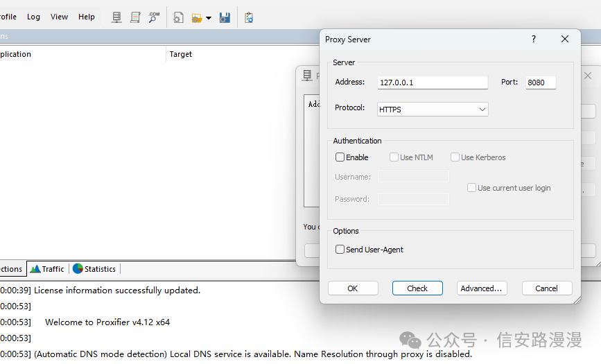Toggle the Use NTLM checkbox
This screenshot has width=601, height=364.
point(394,157)
